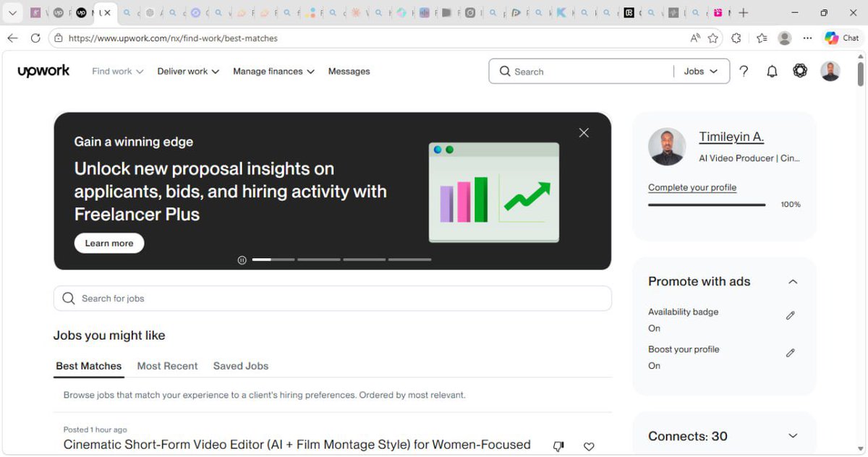Click the profile completion progress bar
Image resolution: width=868 pixels, height=457 pixels.
[707, 205]
